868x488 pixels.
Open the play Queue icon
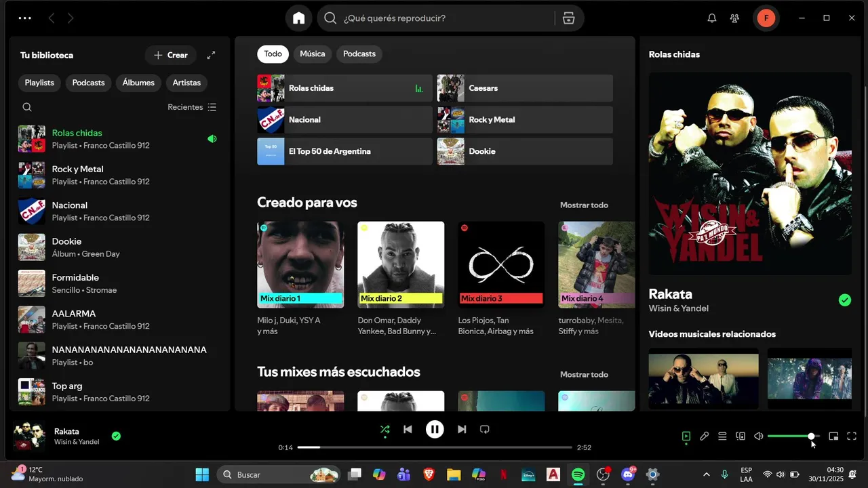pyautogui.click(x=722, y=436)
